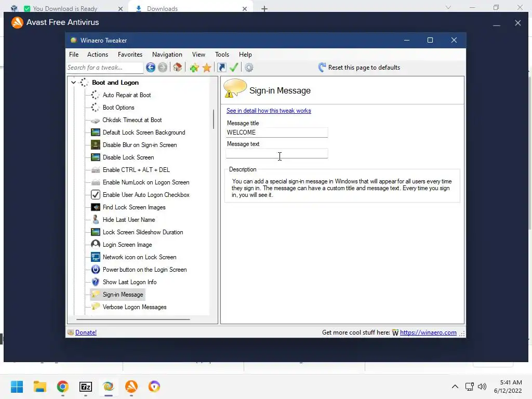Viewport: 532px width, 399px height.
Task: Open Default Lock Screen Background icon
Action: [x=96, y=132]
